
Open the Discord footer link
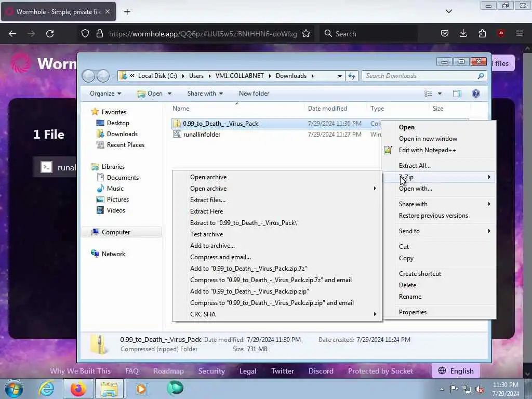tap(321, 371)
